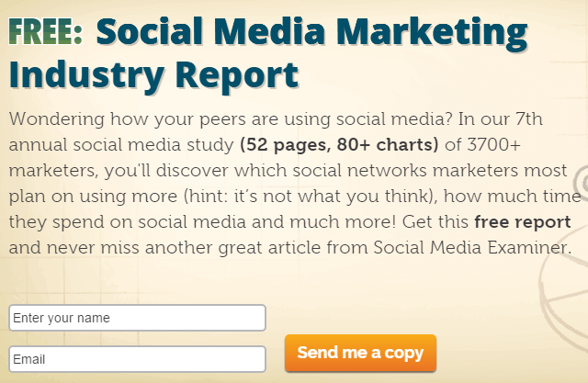This screenshot has width=588, height=383.
Task: Focus the Email input field
Action: [x=137, y=359]
